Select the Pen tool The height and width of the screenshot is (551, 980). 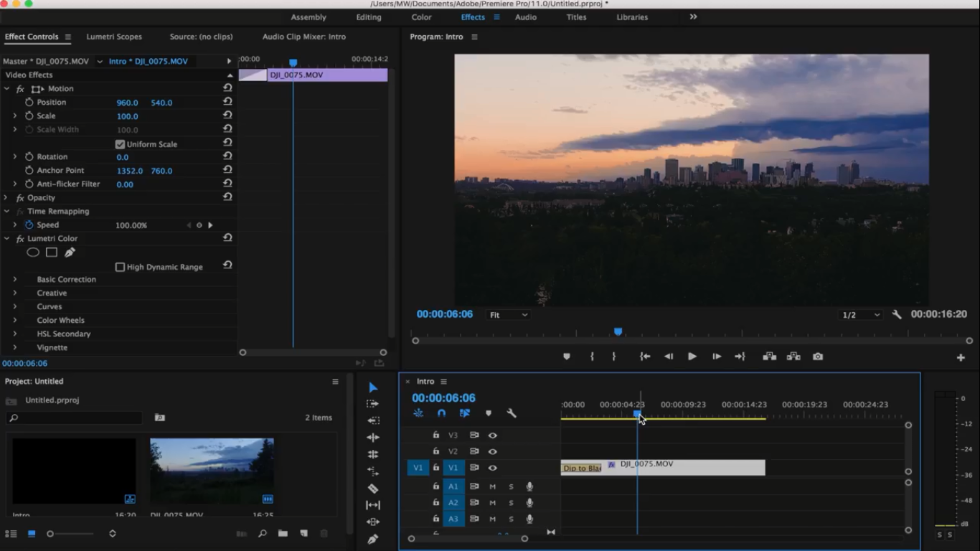(x=372, y=538)
